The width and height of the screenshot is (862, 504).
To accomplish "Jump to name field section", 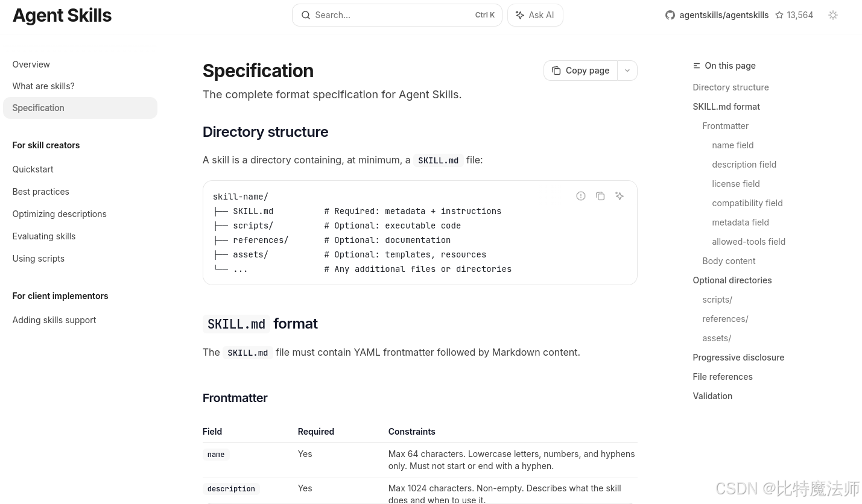I will point(732,145).
